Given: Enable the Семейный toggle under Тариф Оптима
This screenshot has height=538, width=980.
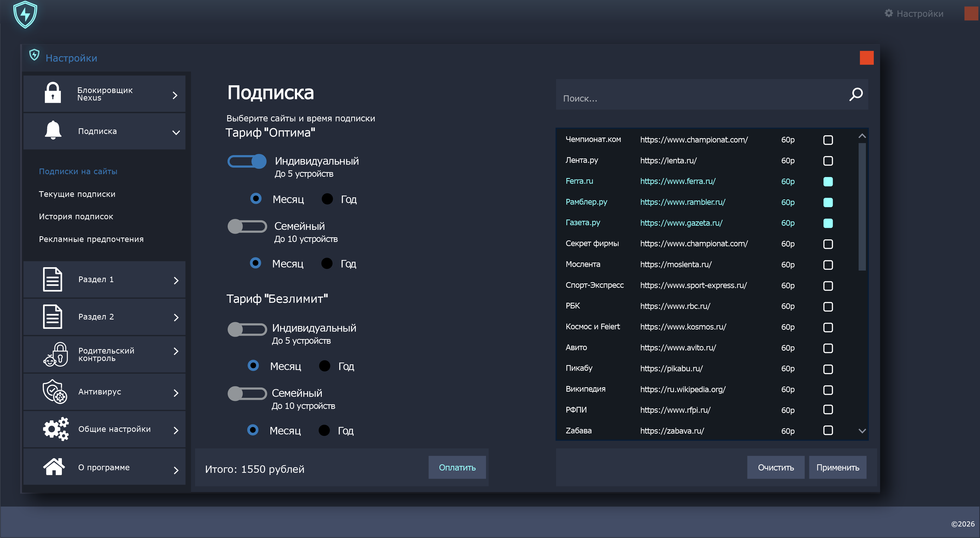Looking at the screenshot, I should [247, 226].
